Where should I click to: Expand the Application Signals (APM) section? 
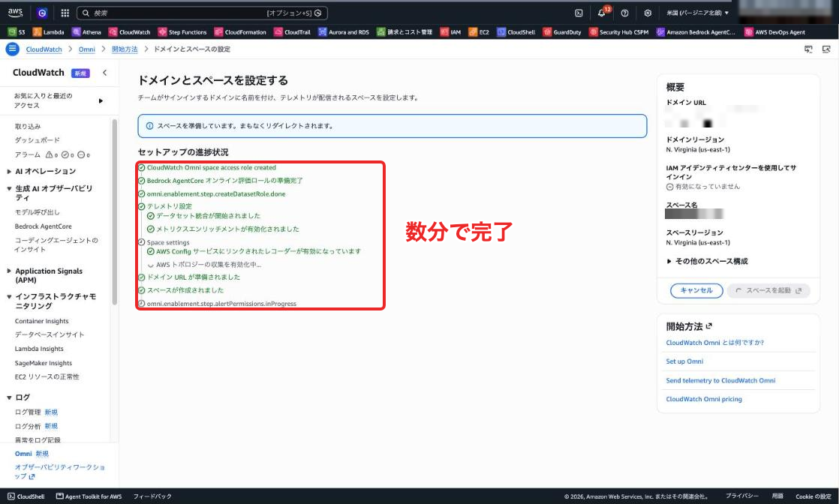[9, 271]
